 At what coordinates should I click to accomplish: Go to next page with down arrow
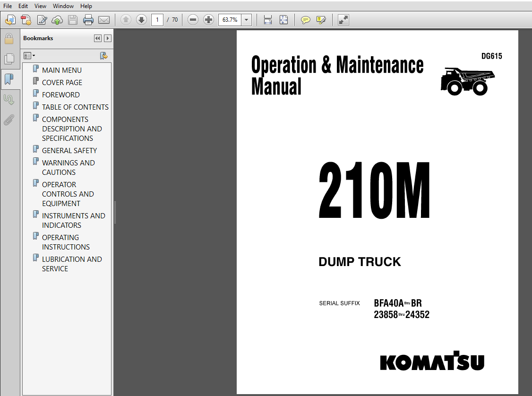141,20
